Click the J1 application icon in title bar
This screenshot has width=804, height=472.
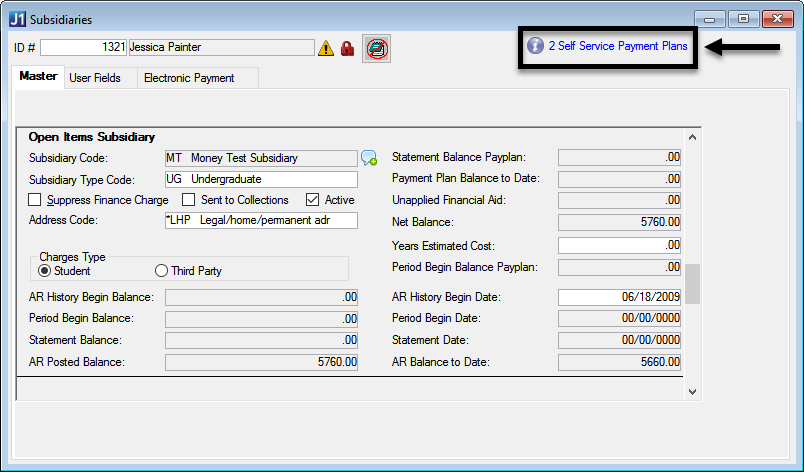17,19
